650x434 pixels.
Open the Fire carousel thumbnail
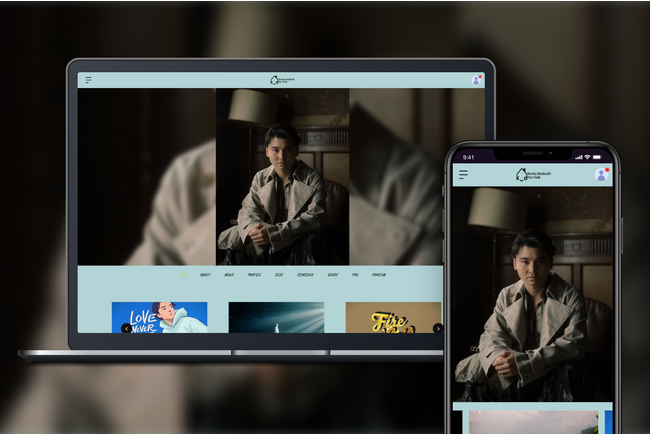[394, 318]
